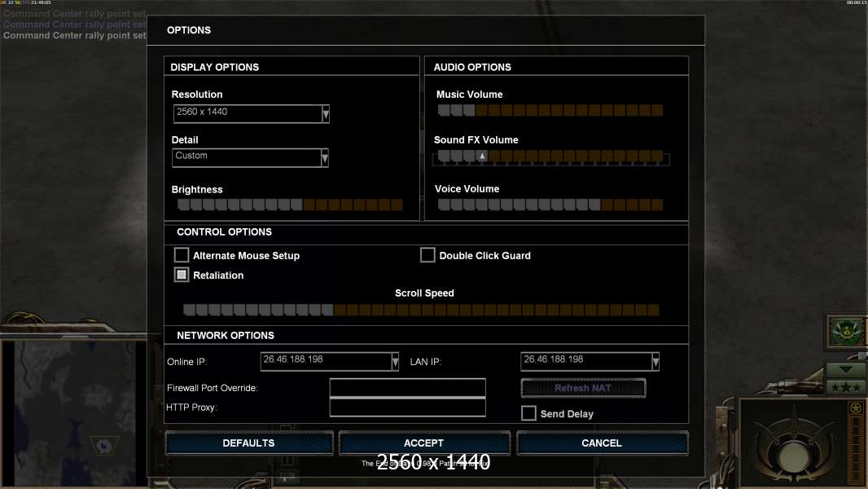Enable Alternate Mouse Setup checkbox
868x489 pixels.
(x=182, y=255)
